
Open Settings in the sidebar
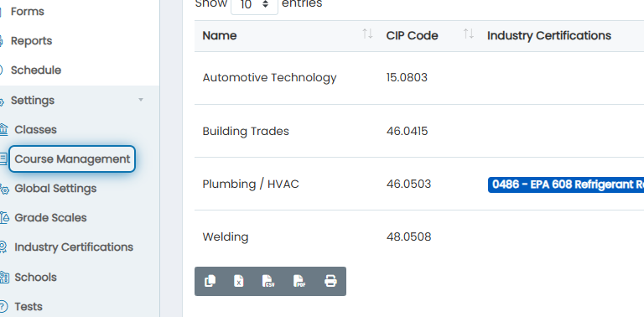[33, 100]
